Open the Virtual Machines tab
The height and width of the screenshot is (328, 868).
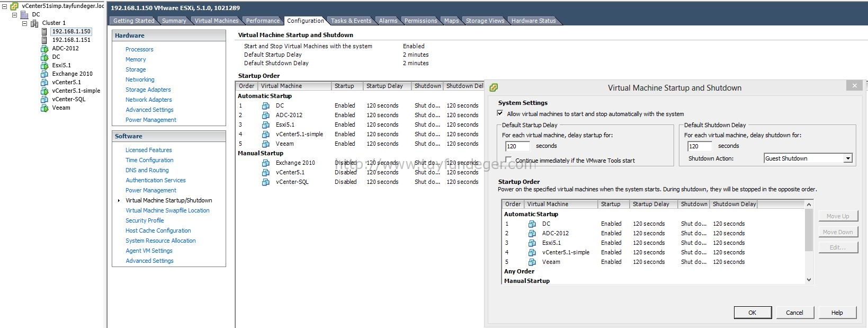pyautogui.click(x=217, y=21)
